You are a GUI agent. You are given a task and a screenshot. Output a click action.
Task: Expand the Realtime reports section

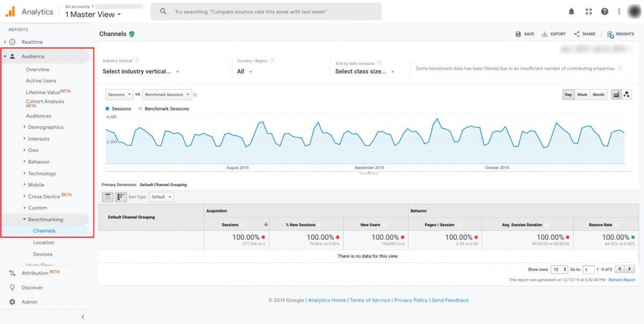point(5,42)
